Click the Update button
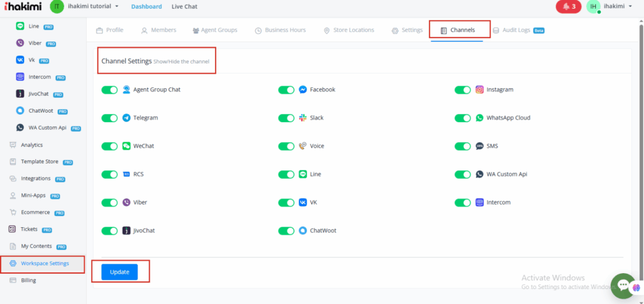The width and height of the screenshot is (644, 304). (x=119, y=272)
